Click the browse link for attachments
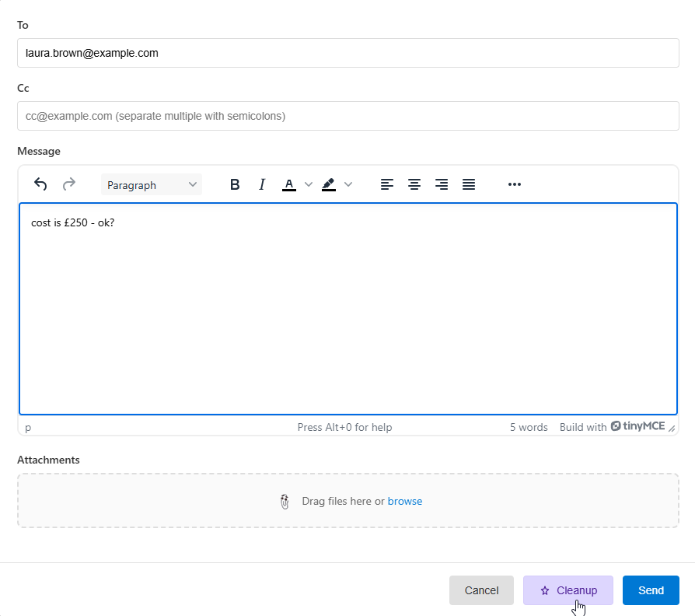Screen dimensions: 695x616 [405, 501]
